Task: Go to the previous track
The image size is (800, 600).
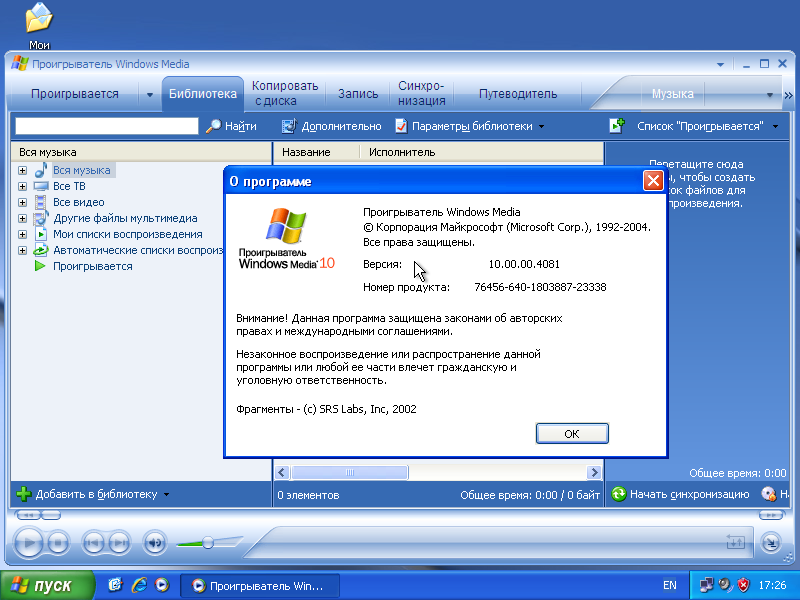Action: (93, 543)
